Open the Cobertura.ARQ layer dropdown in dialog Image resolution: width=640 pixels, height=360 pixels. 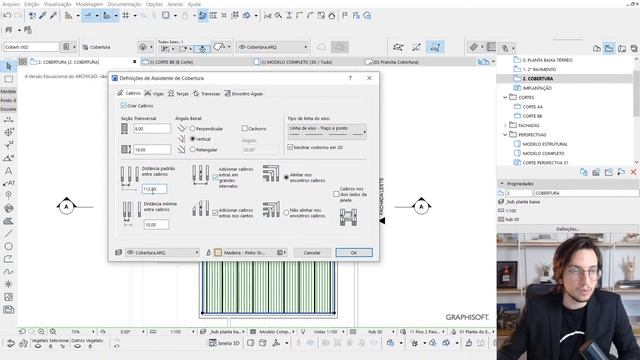[162, 253]
